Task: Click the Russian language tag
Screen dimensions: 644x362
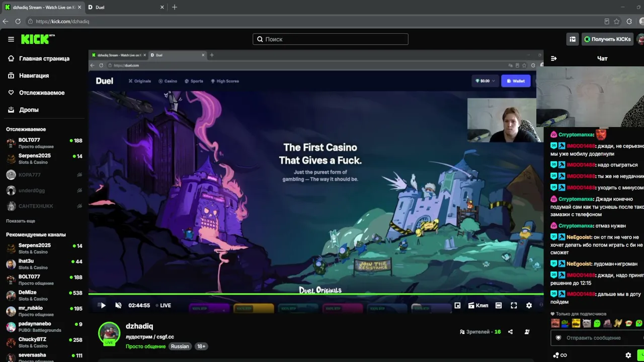Action: 180,346
